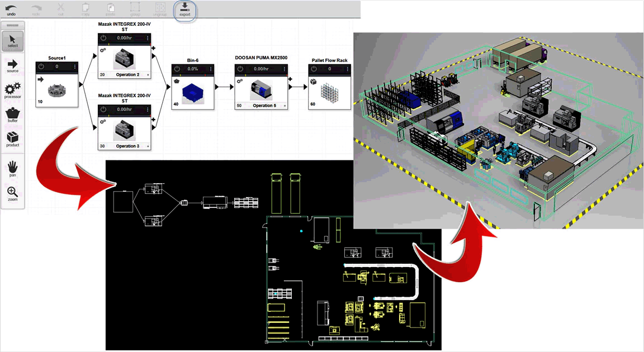Click the Bin-6 output connector arrow
Viewport: 644px width, 352px height.
coord(217,87)
